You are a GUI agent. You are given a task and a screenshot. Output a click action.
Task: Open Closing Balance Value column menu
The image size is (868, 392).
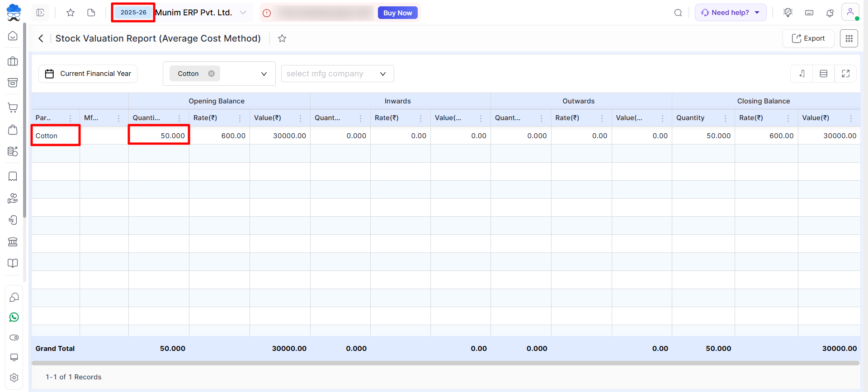pos(851,118)
